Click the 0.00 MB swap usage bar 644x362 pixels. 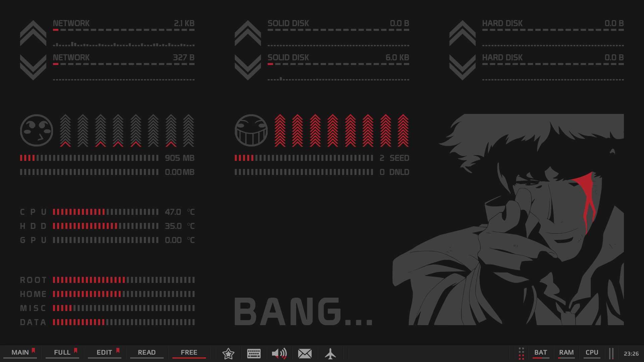(x=89, y=172)
